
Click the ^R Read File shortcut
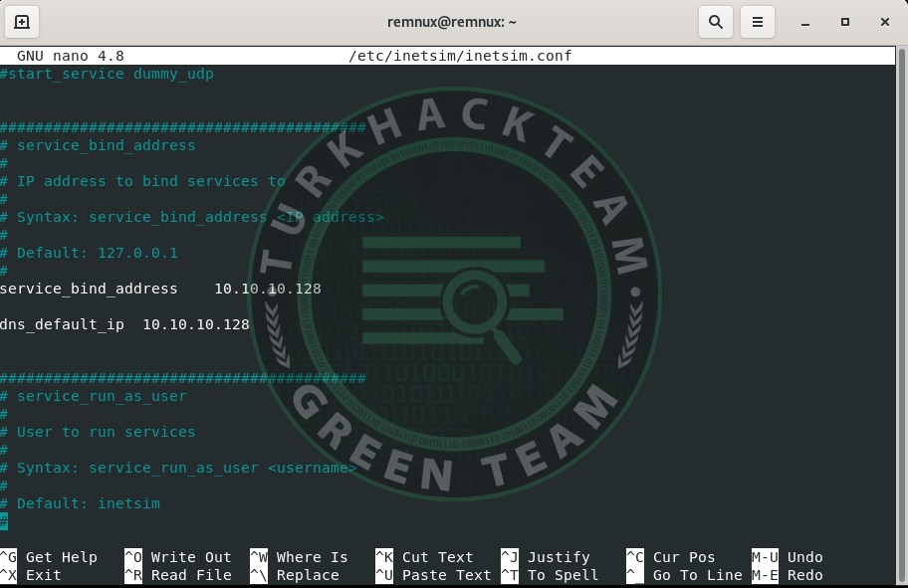[x=178, y=575]
